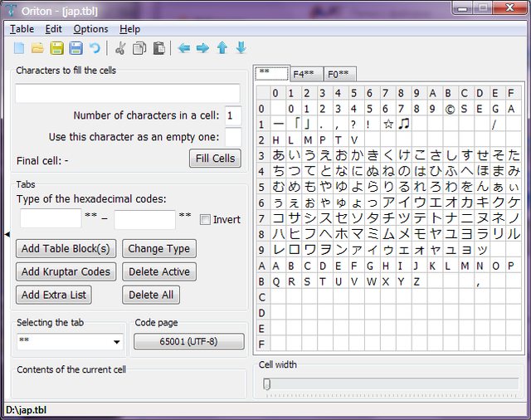Select the ん cell in row 5
The image size is (531, 420).
[482, 187]
